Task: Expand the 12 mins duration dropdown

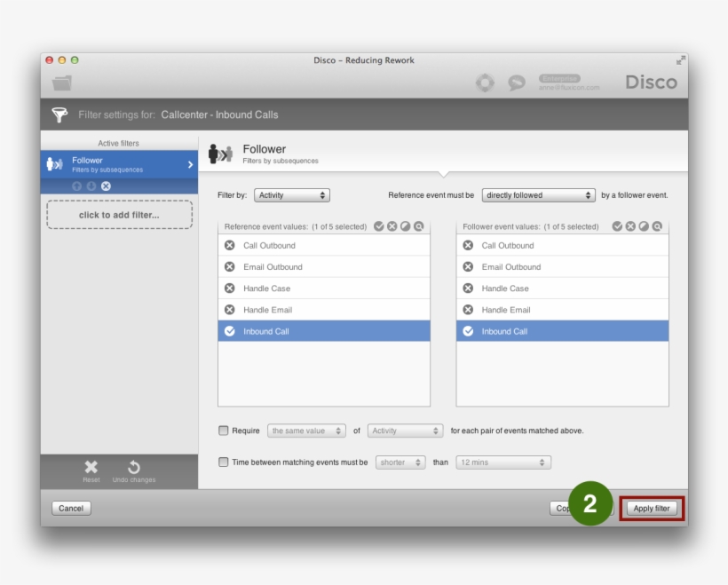Action: 502,462
